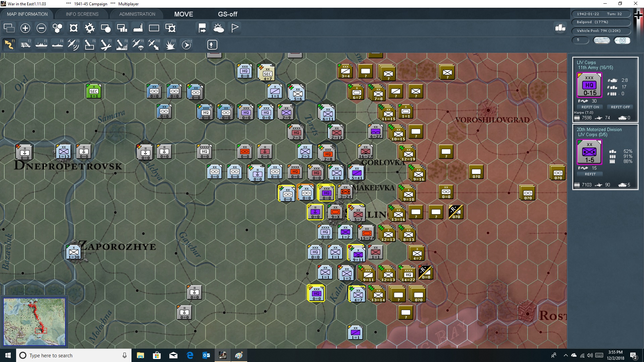644x362 pixels.
Task: Open the 11th Army (16/15) link
Action: 595,68
